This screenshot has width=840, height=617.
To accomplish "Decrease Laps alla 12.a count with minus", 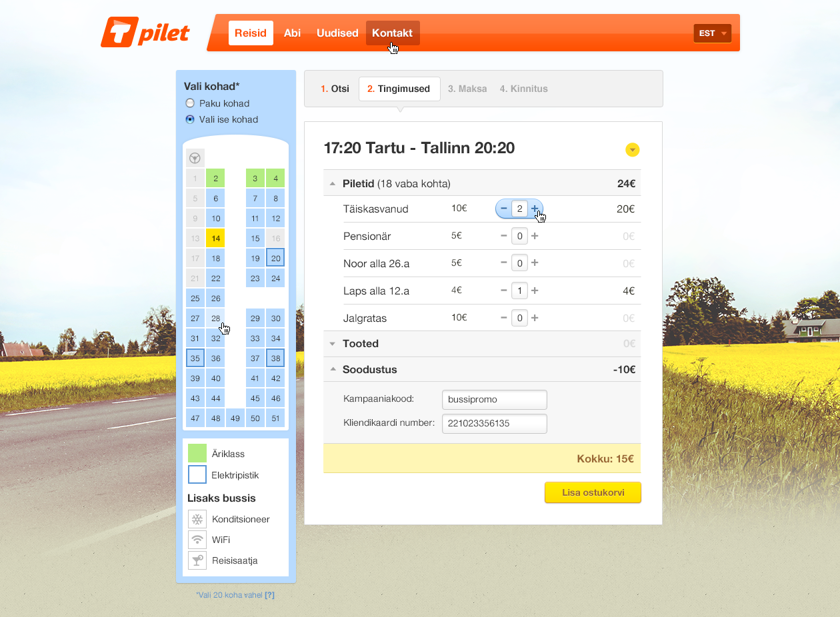I will pos(504,291).
